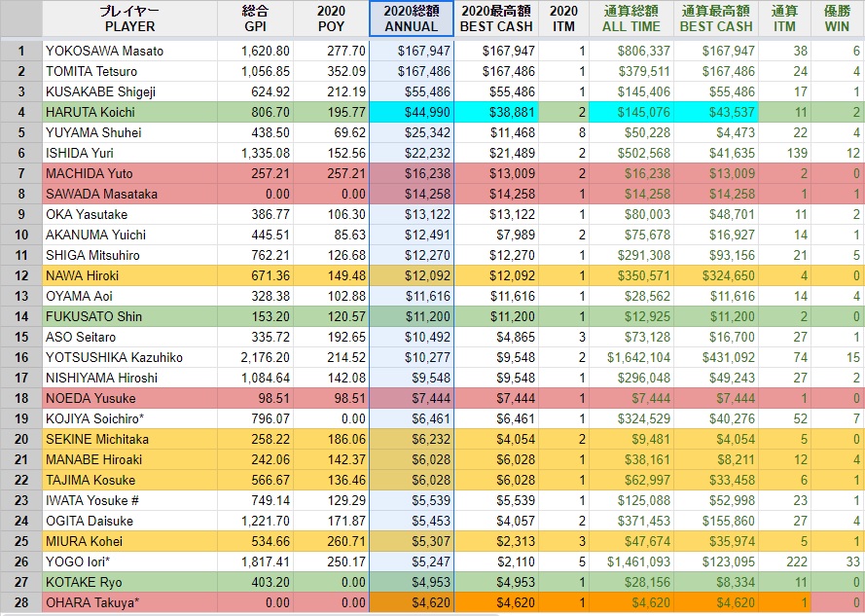
Task: Click HARUTA Koichi in green row
Action: 129,112
